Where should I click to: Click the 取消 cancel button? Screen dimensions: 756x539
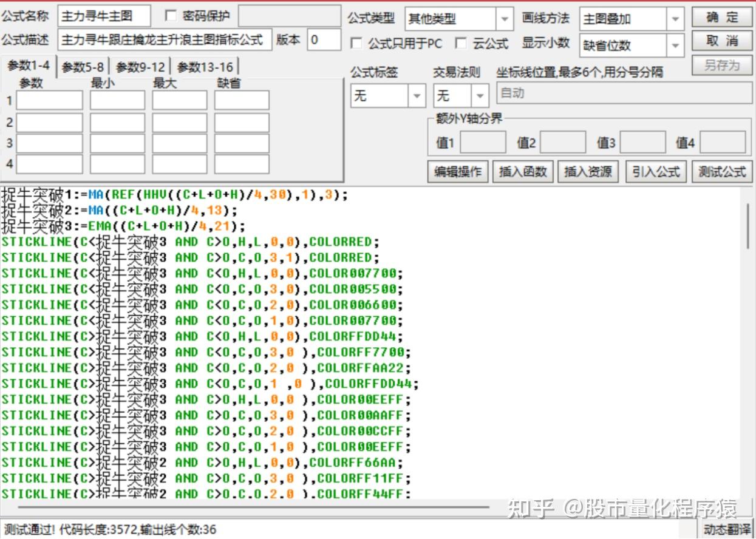[722, 41]
